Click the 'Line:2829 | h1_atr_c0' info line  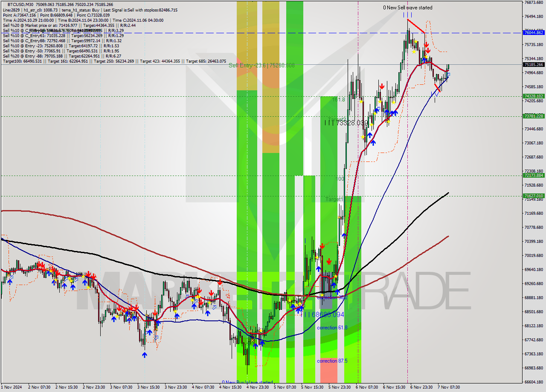click(90, 10)
